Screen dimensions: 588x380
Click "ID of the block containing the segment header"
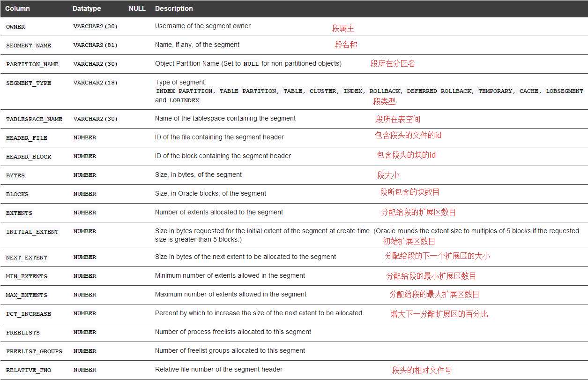point(223,156)
